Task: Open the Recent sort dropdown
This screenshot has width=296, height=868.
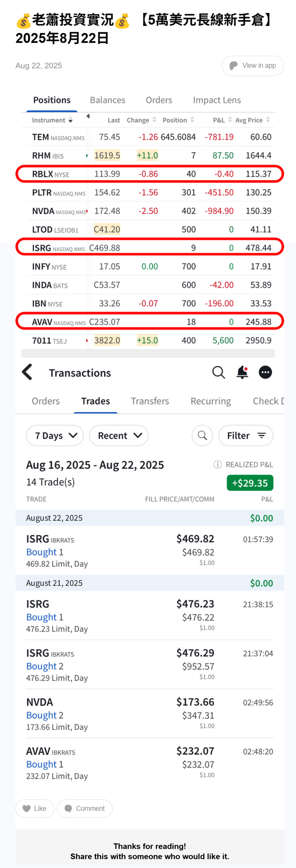Action: tap(118, 435)
